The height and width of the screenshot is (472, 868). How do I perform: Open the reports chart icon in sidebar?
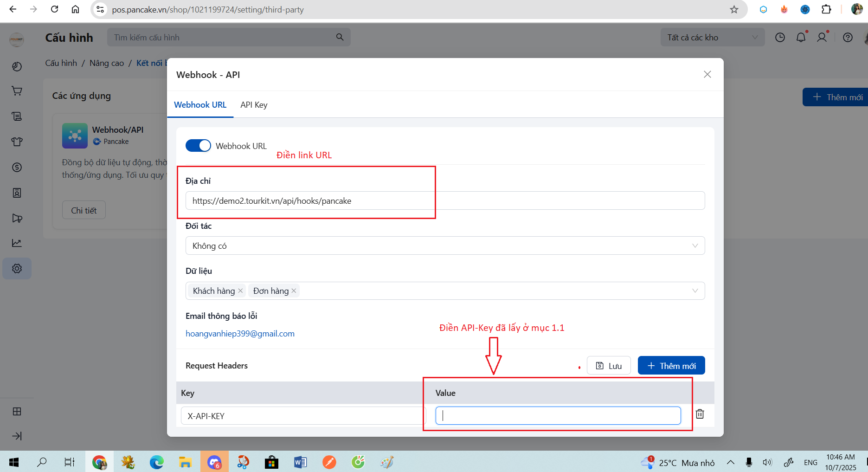17,243
